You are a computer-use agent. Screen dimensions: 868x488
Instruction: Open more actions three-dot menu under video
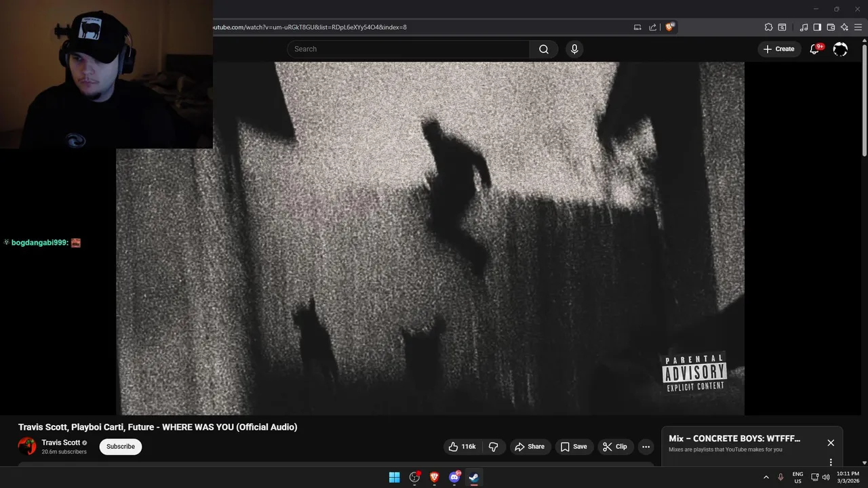[646, 447]
